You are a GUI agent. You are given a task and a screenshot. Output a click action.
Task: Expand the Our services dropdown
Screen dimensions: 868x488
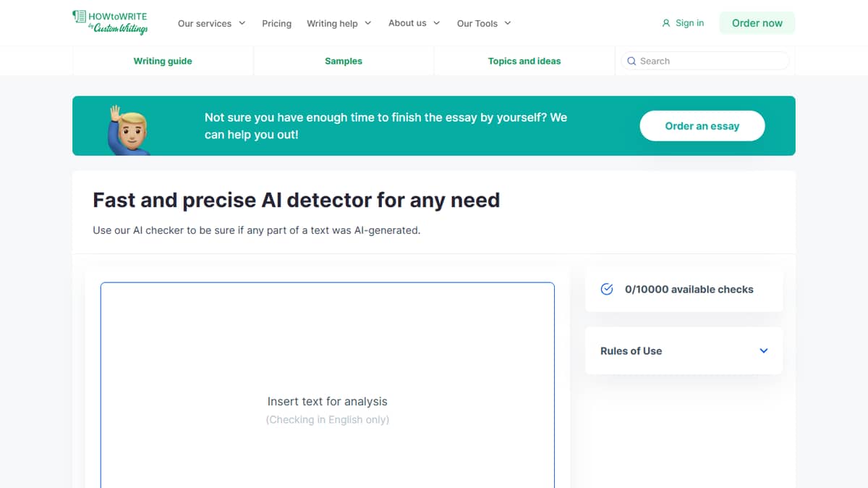pyautogui.click(x=212, y=23)
